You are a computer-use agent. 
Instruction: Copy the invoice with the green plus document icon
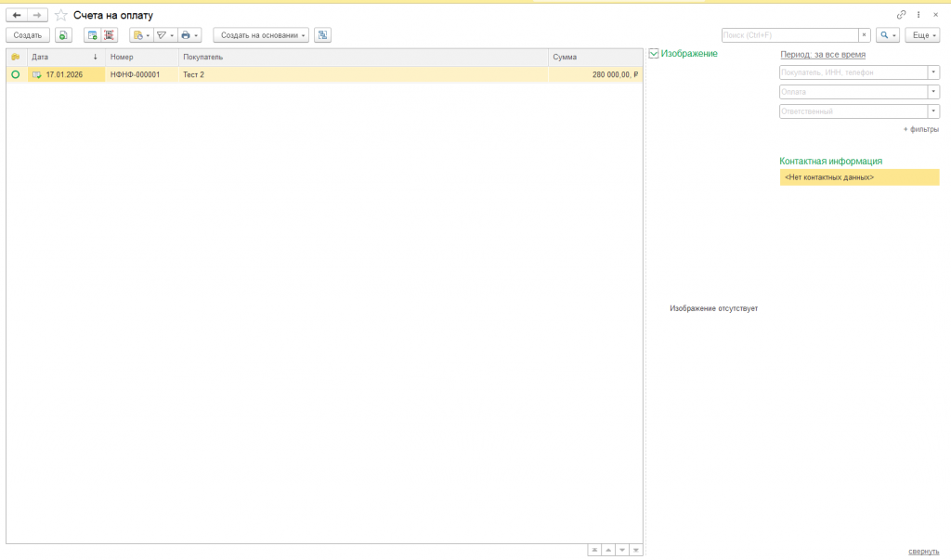(x=63, y=35)
